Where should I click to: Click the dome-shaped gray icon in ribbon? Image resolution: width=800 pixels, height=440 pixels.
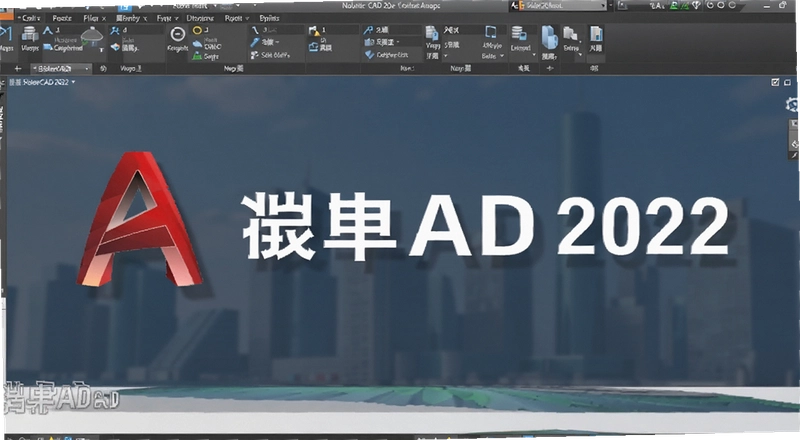coord(92,35)
